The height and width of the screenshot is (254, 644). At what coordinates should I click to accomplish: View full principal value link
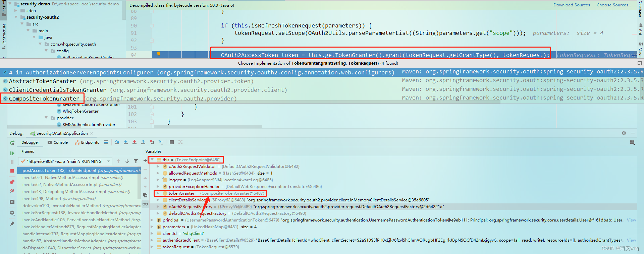point(632,220)
